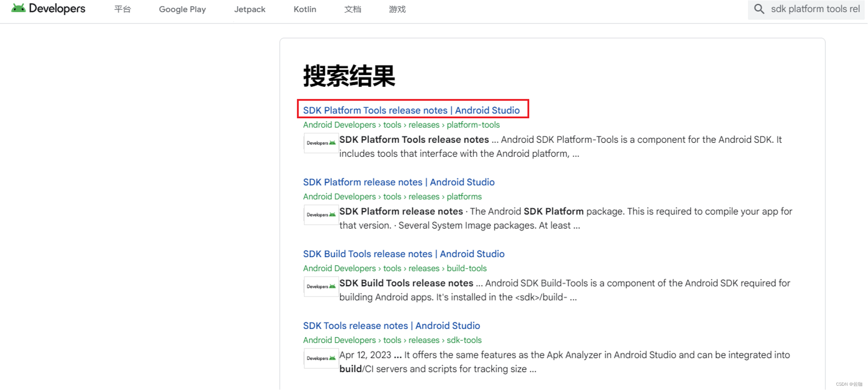Click the SDK Platform package description snippet
The width and height of the screenshot is (868, 390).
click(566, 218)
